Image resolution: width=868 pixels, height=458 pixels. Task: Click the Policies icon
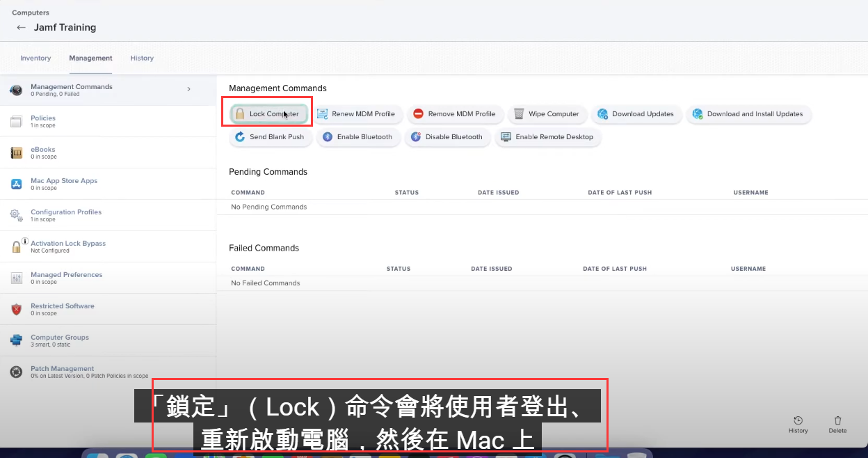click(16, 122)
